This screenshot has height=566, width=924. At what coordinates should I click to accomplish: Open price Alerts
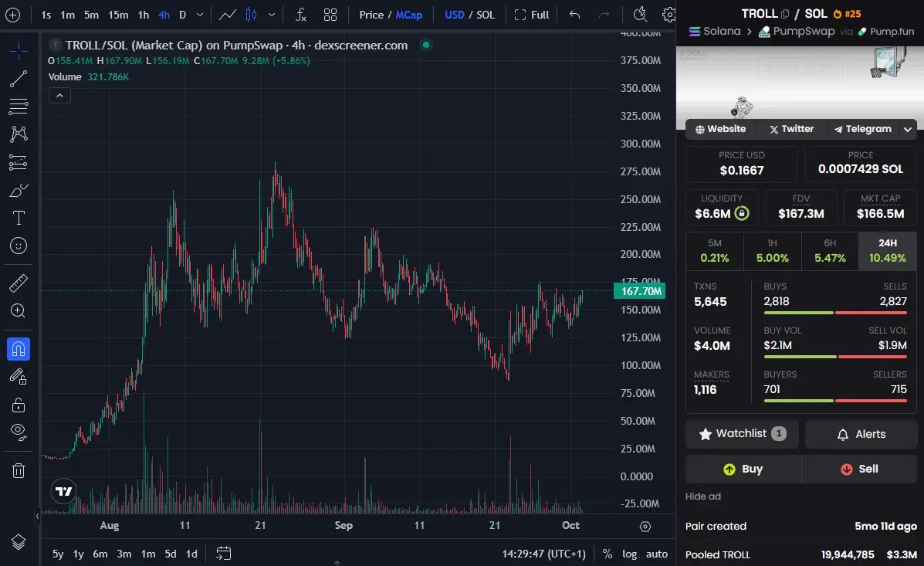(x=861, y=434)
